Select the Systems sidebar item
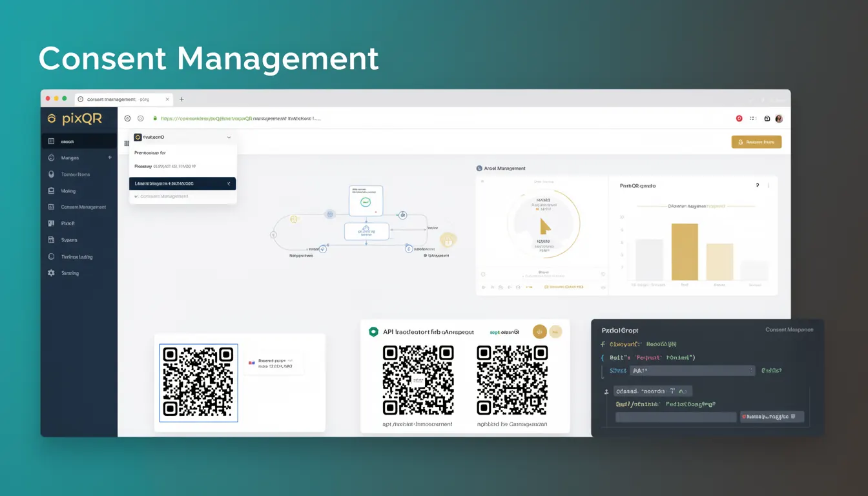Image resolution: width=868 pixels, height=496 pixels. tap(79, 240)
